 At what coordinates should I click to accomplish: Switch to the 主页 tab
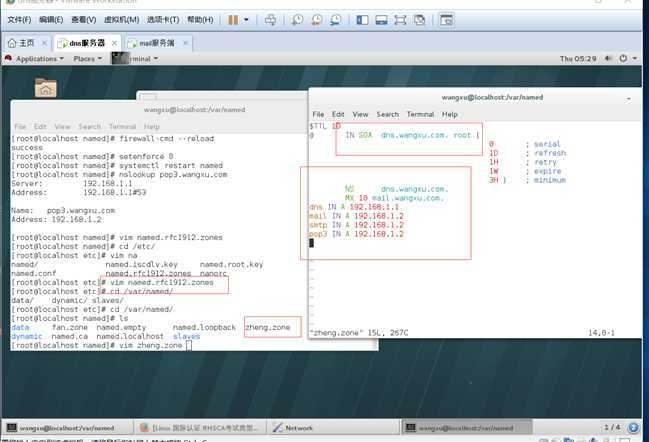pos(26,43)
